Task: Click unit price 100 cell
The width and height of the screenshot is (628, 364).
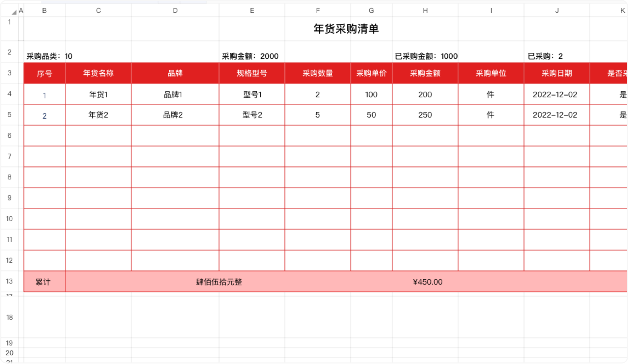Action: [x=371, y=94]
